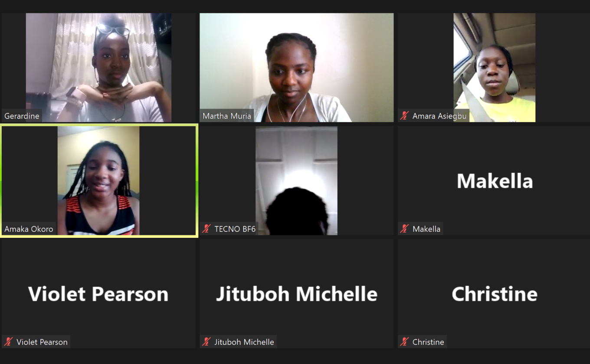
Task: Click muted microphone icon beside TECNO BF6
Action: (x=206, y=229)
